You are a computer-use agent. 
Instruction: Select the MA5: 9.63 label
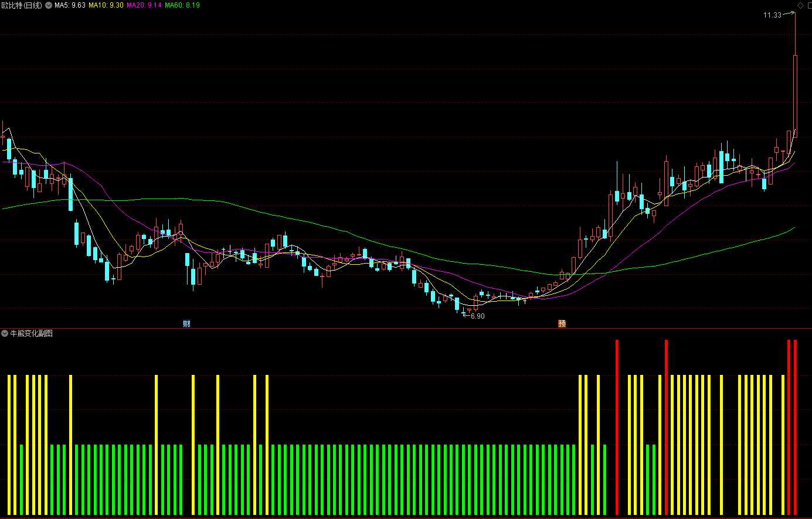point(70,5)
